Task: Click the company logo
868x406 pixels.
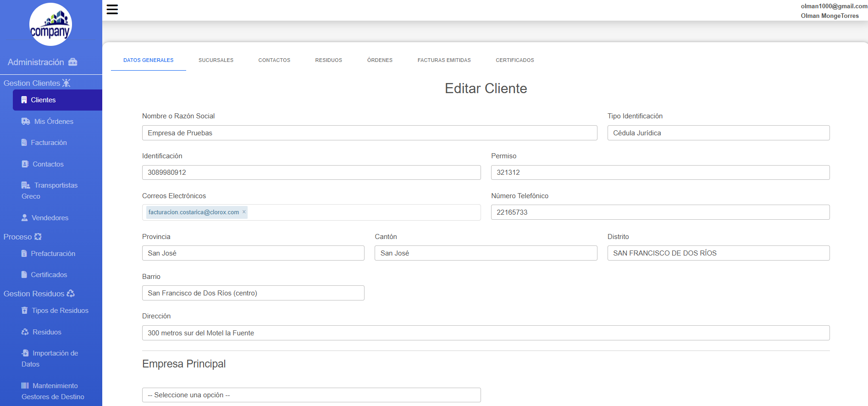Action: tap(50, 25)
